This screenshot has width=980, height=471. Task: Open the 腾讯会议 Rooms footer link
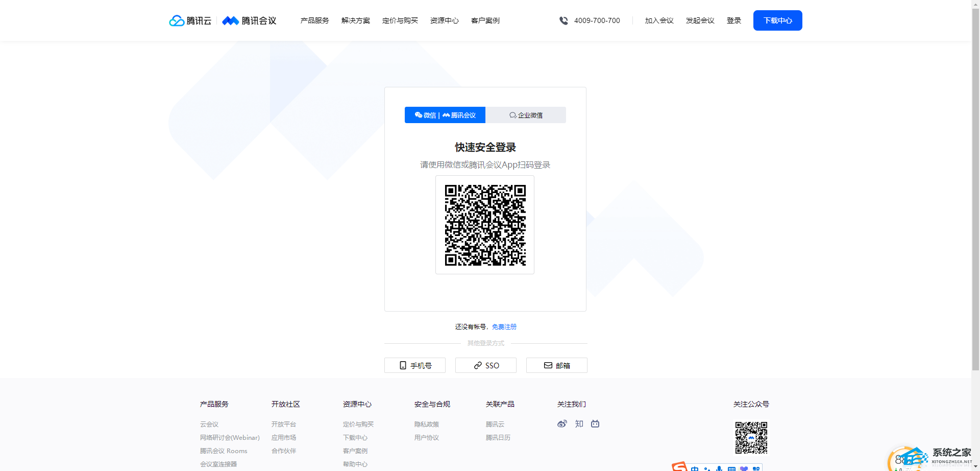point(224,451)
